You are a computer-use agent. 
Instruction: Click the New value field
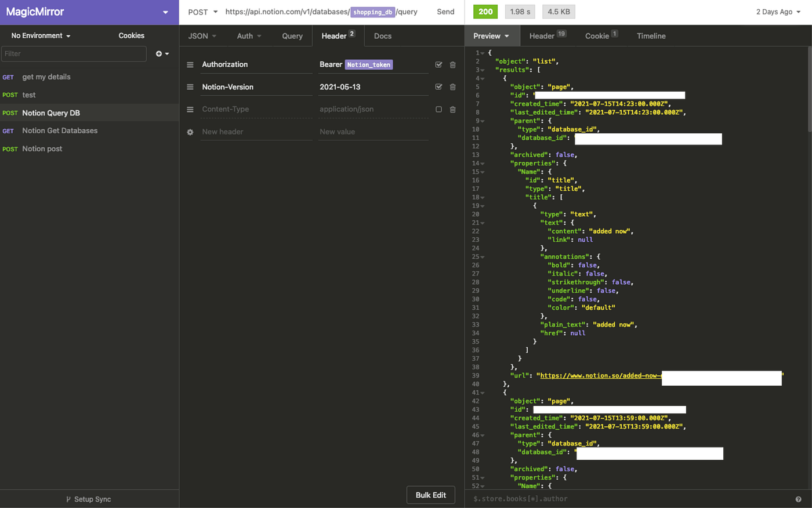373,132
